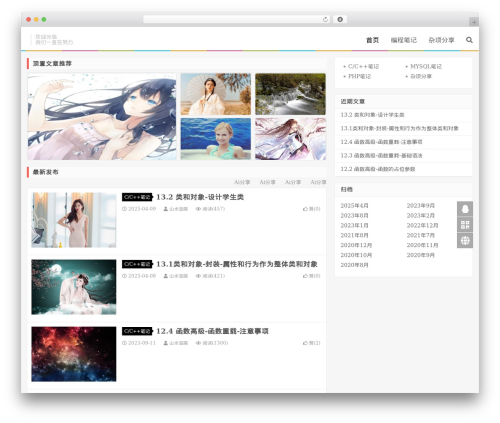
Task: Open 杂项分享 category in sidebar list
Action: [421, 76]
